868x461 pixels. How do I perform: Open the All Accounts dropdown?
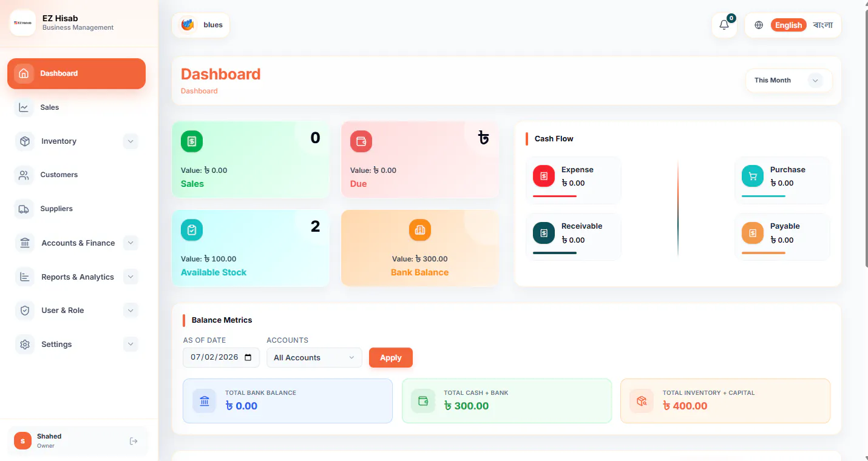314,357
